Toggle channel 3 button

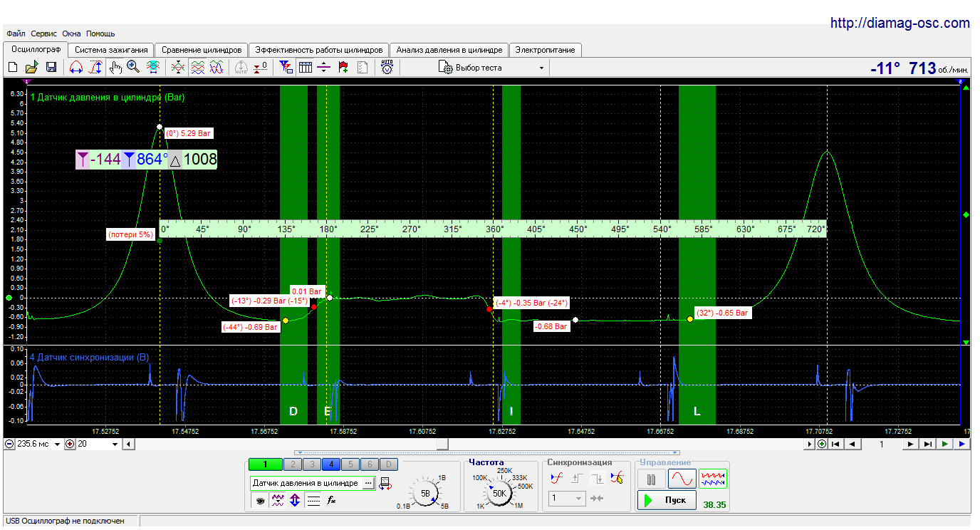coord(311,464)
